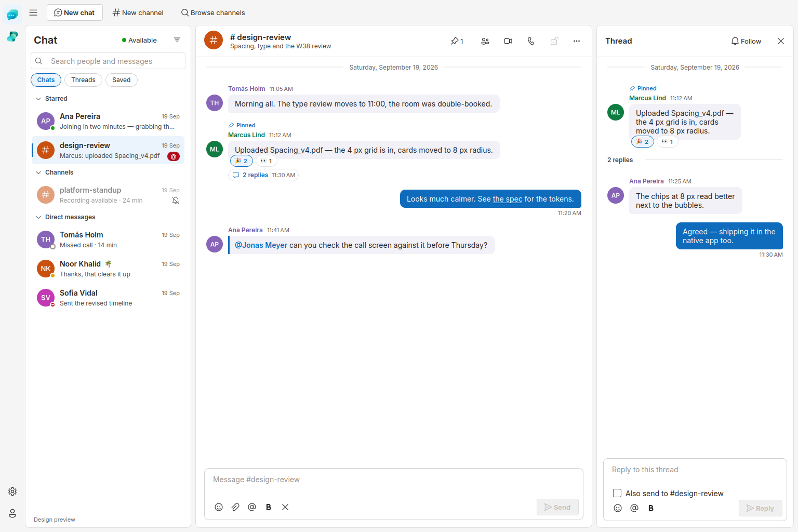This screenshot has height=532, width=798.
Task: Toggle bold in the thread reply box
Action: pos(651,508)
